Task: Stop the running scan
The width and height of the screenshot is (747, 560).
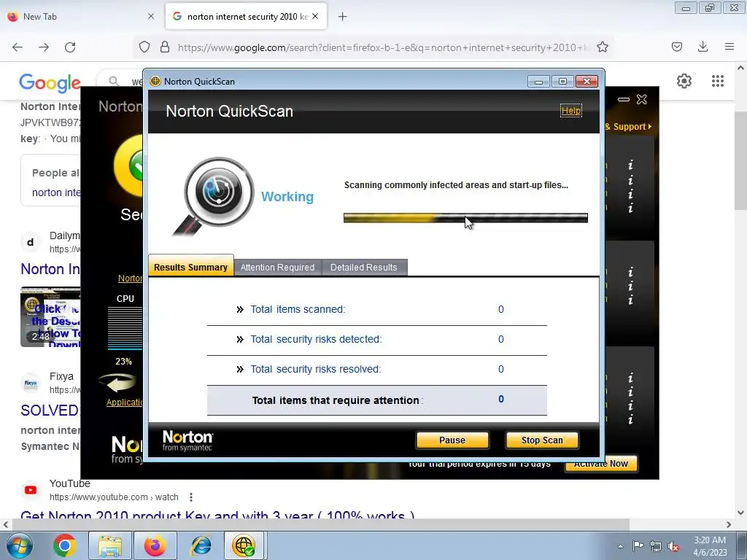Action: [x=542, y=440]
